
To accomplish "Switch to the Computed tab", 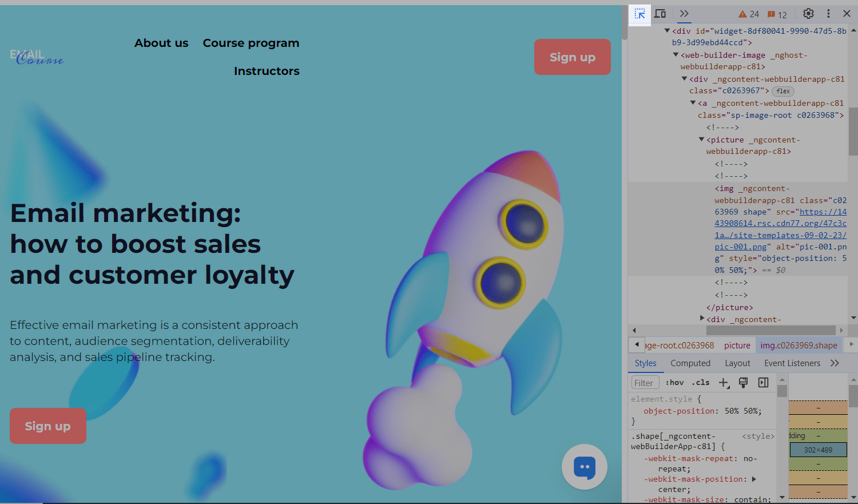I will pyautogui.click(x=690, y=363).
